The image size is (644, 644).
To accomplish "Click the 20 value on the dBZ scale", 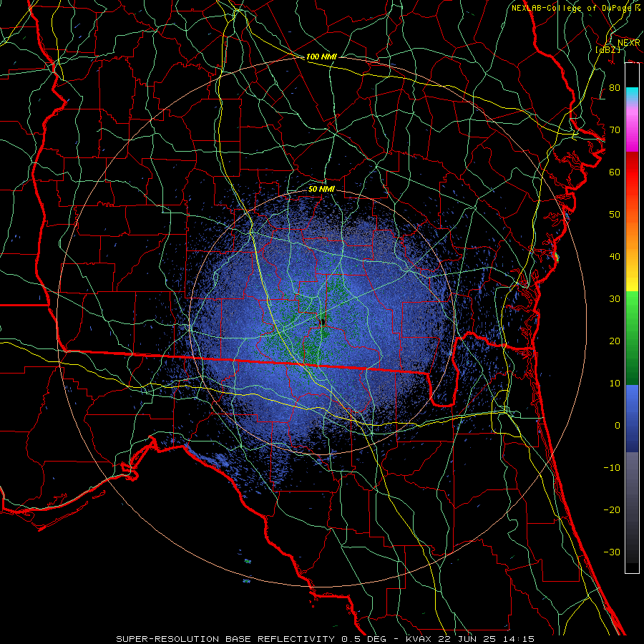I will click(x=615, y=341).
